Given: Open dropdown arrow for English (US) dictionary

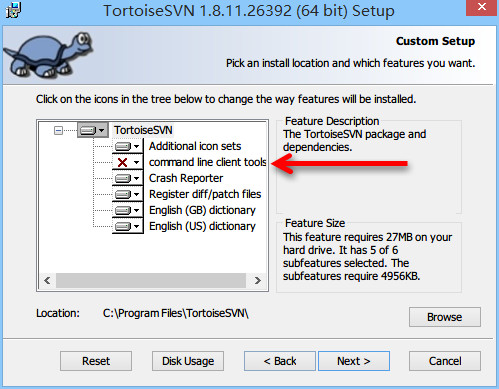Looking at the screenshot, I should [136, 226].
